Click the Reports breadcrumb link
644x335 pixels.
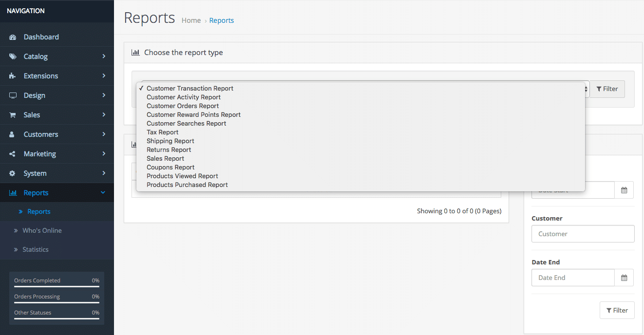pyautogui.click(x=222, y=20)
